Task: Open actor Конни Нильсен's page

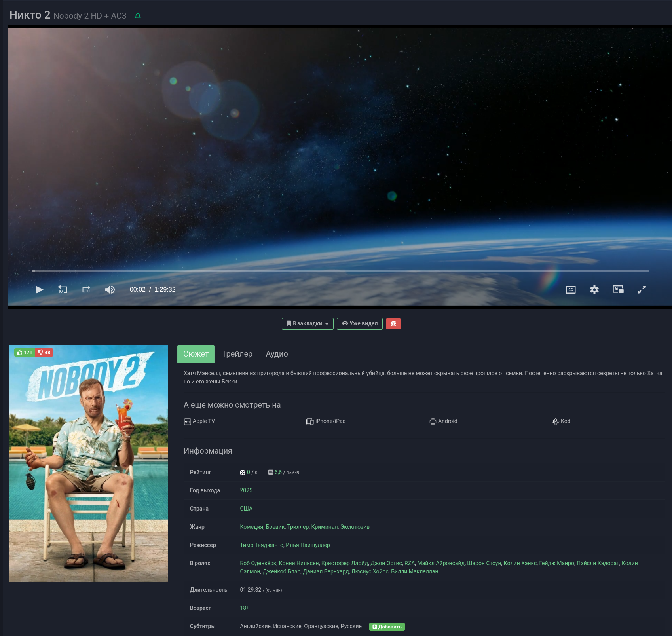Action: (299, 563)
